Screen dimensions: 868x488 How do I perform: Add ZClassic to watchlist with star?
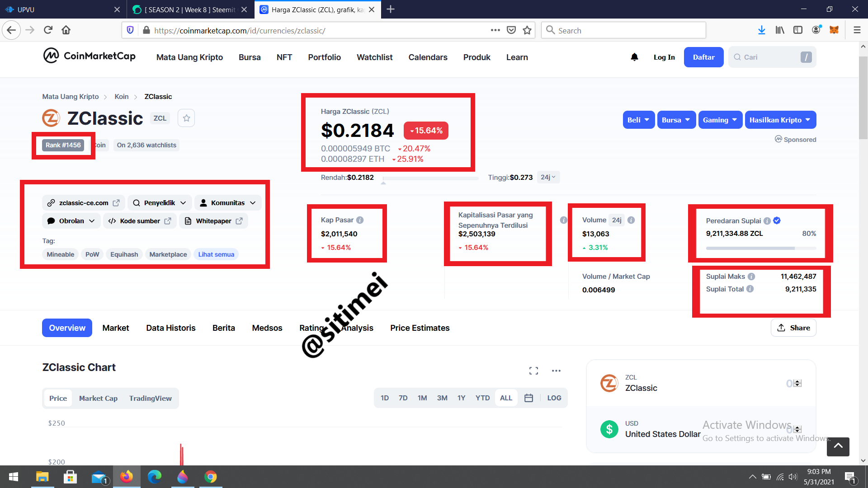coord(186,118)
